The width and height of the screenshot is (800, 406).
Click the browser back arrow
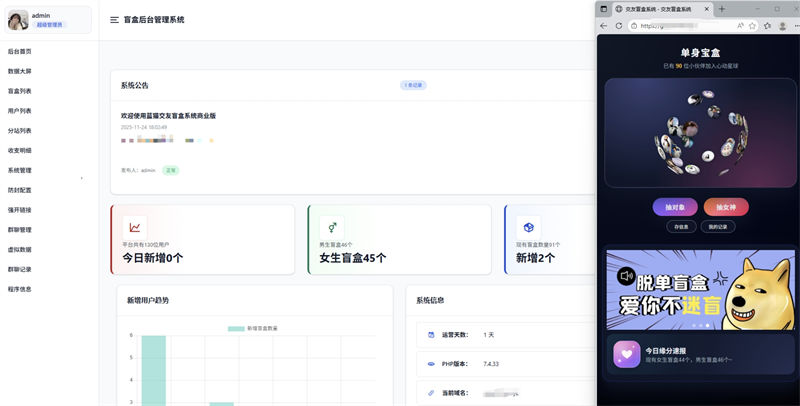604,26
